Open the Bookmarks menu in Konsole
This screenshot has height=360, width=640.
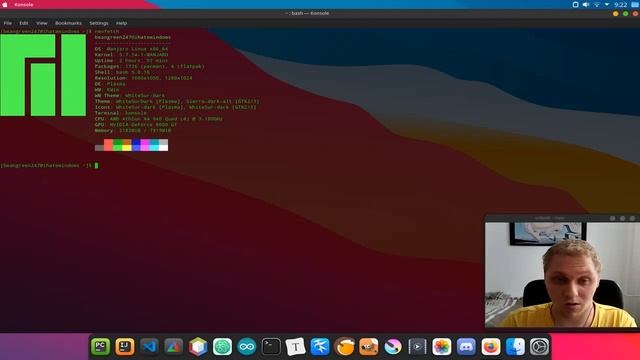point(68,23)
